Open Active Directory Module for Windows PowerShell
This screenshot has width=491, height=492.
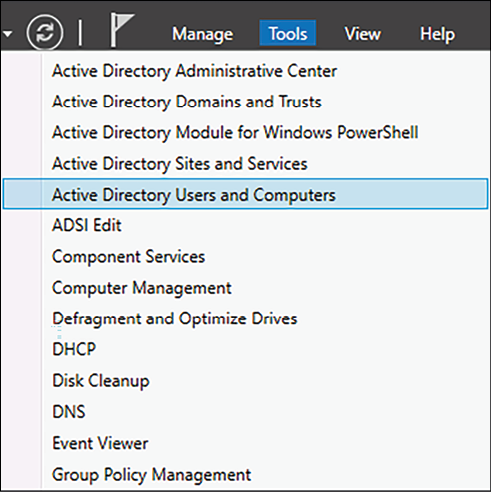[x=235, y=132]
